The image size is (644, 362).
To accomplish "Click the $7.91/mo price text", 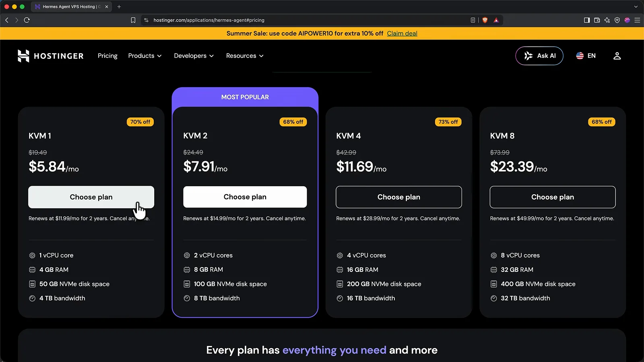I will [205, 167].
